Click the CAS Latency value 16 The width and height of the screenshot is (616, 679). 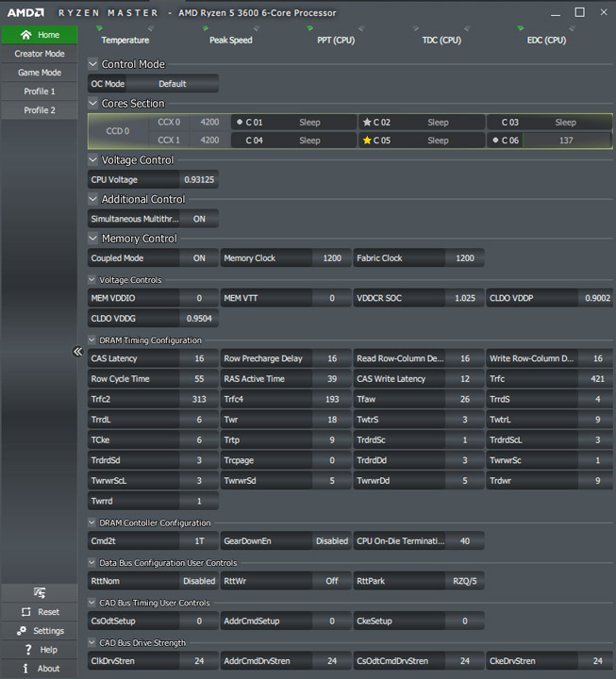coord(199,358)
